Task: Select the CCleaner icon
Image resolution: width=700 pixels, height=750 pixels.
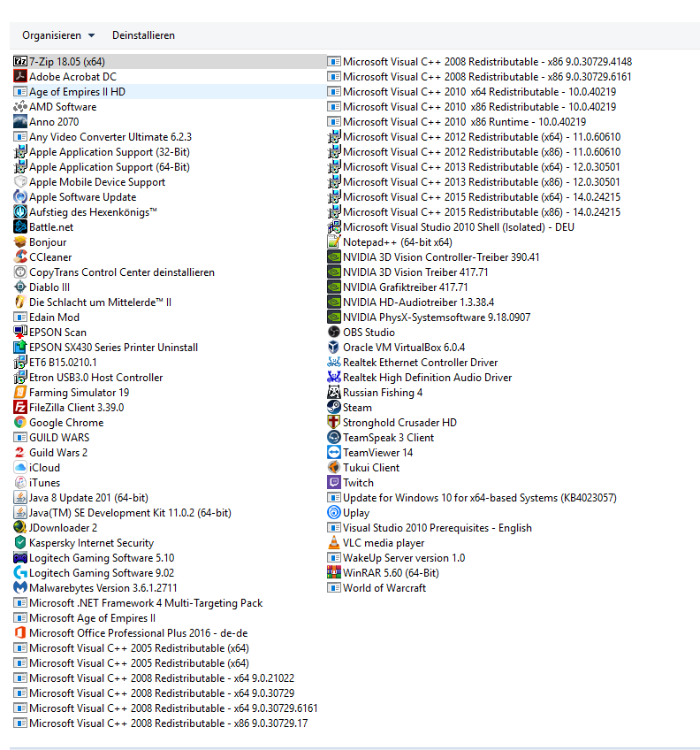Action: [x=20, y=256]
